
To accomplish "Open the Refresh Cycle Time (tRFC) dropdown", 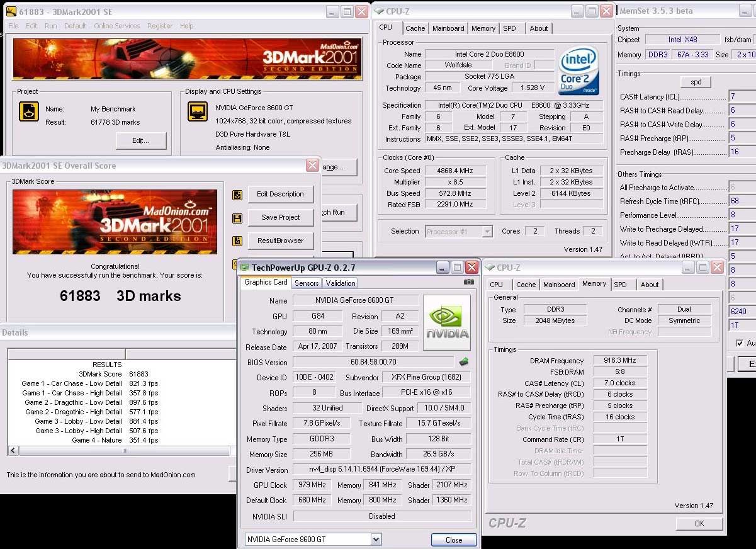I will pyautogui.click(x=742, y=201).
